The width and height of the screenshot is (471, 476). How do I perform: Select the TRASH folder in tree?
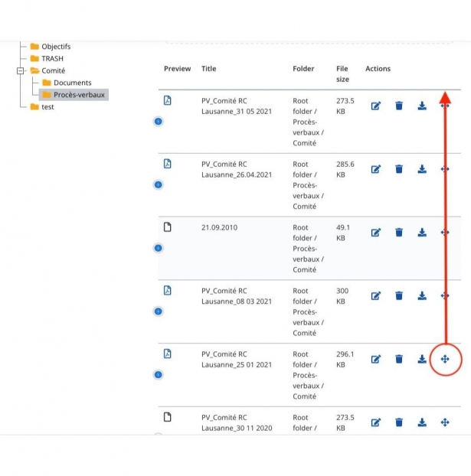[x=52, y=58]
